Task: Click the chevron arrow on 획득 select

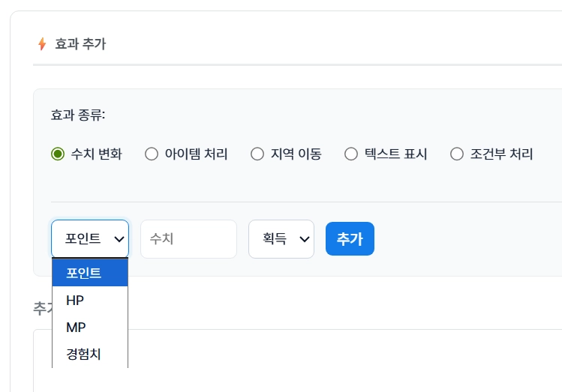Action: [x=304, y=239]
